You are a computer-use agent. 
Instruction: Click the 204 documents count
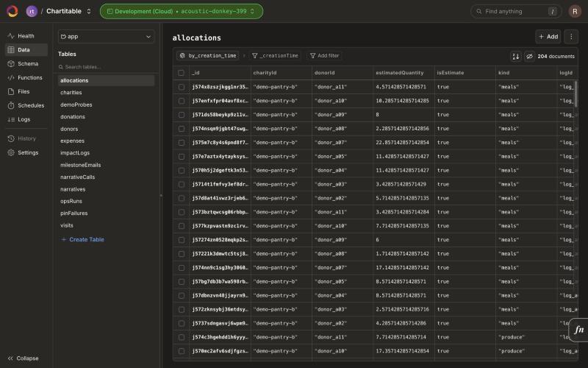click(556, 57)
